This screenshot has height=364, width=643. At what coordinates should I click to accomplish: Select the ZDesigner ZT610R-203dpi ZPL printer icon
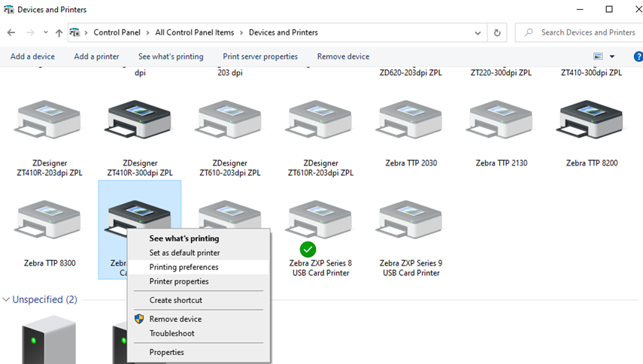[320, 120]
